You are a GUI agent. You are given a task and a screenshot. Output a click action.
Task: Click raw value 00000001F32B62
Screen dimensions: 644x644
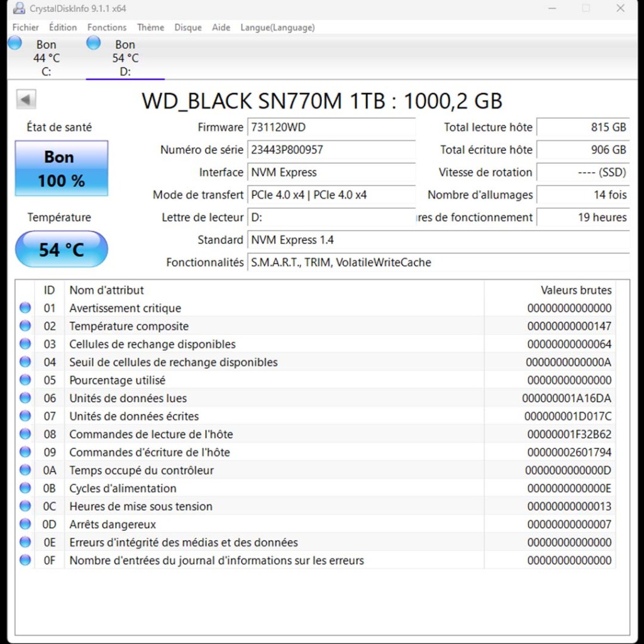(x=569, y=435)
